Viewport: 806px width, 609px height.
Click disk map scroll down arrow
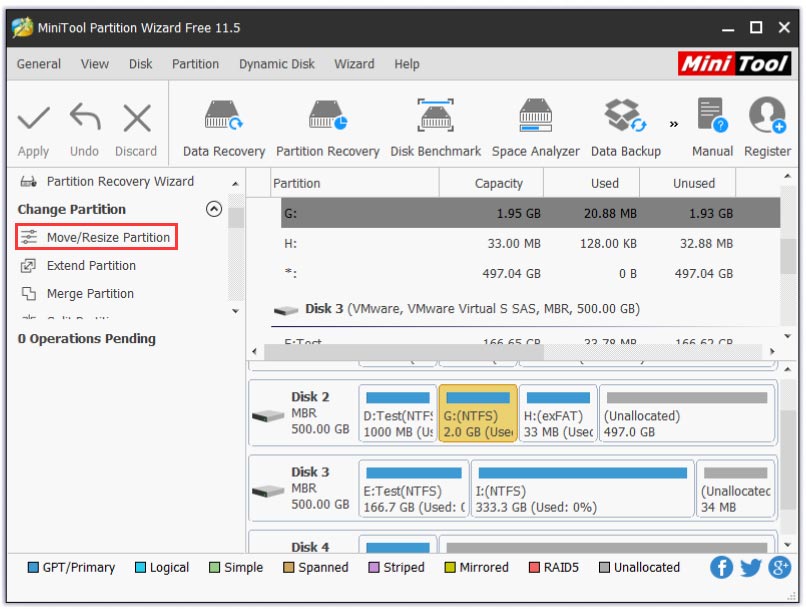pos(788,545)
